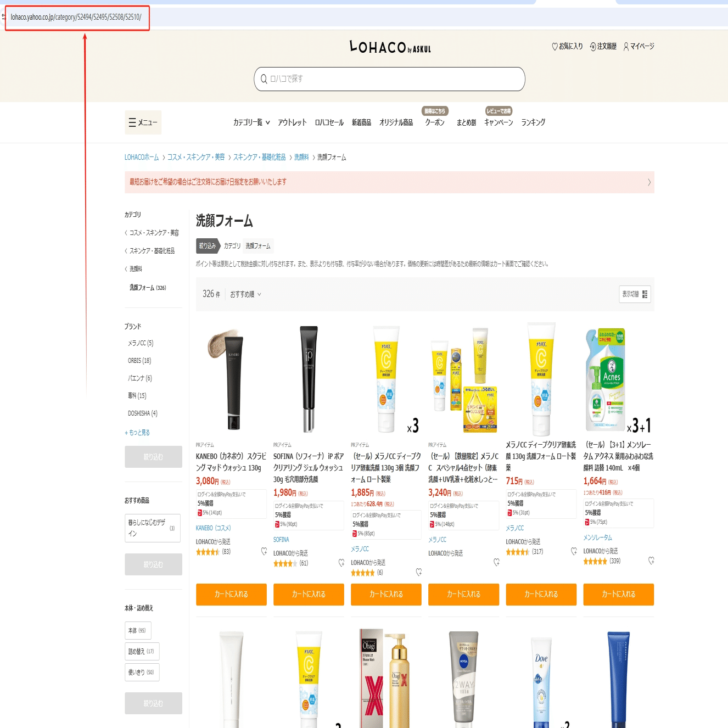Favorite the メラノCC スペシャル4点セット product

coord(496,562)
